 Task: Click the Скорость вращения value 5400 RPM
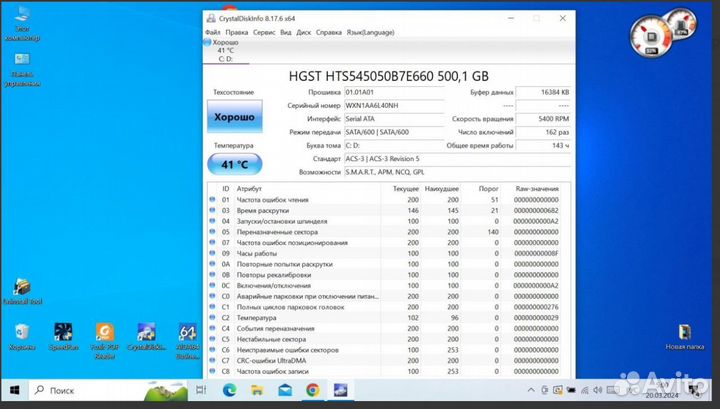click(x=543, y=119)
